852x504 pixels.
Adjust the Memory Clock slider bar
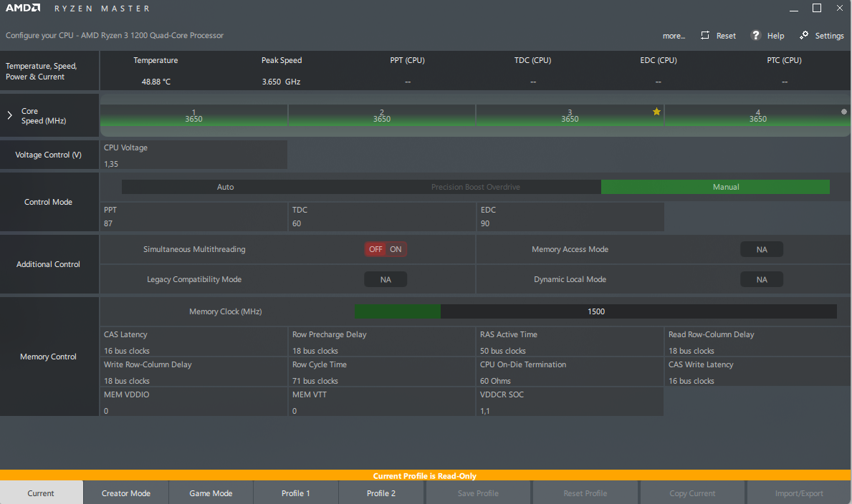click(x=595, y=311)
